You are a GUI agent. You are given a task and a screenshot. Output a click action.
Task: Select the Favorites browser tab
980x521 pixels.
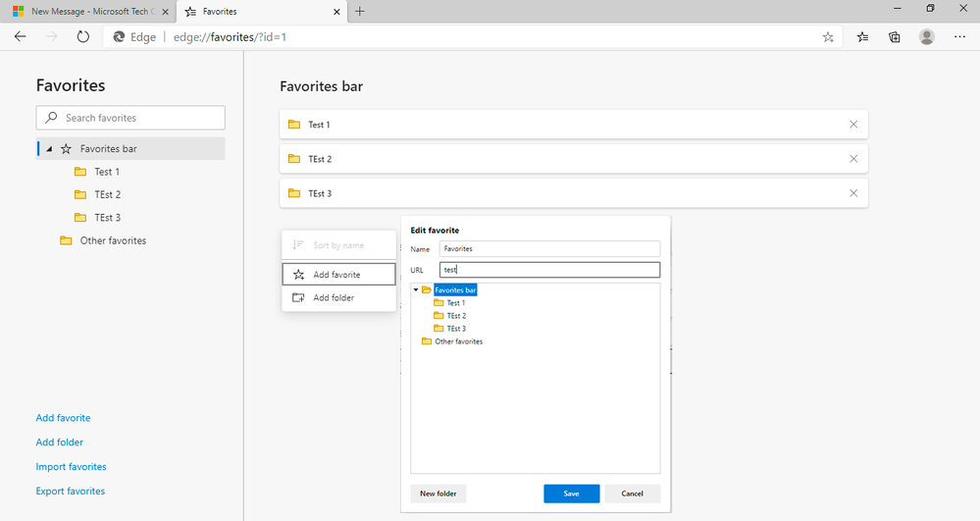pyautogui.click(x=261, y=11)
